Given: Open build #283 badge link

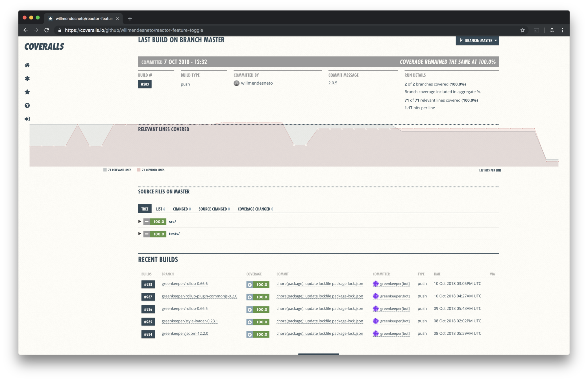Looking at the screenshot, I should 145,84.
